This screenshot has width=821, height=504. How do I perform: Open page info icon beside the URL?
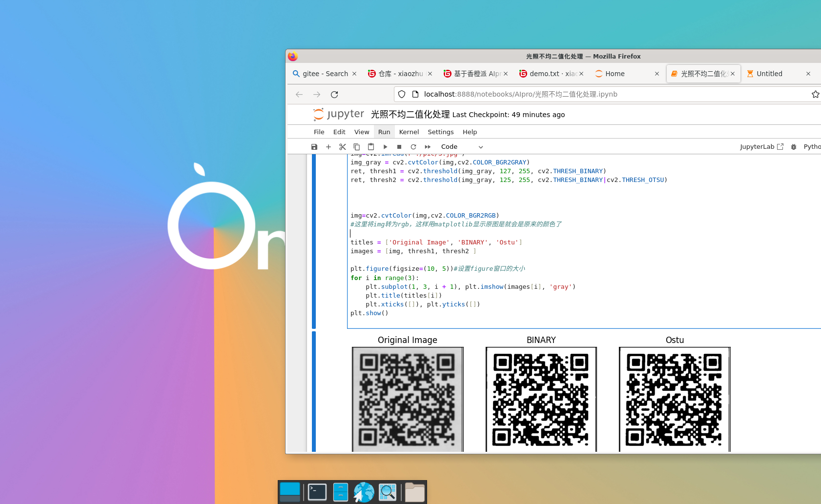tap(415, 94)
